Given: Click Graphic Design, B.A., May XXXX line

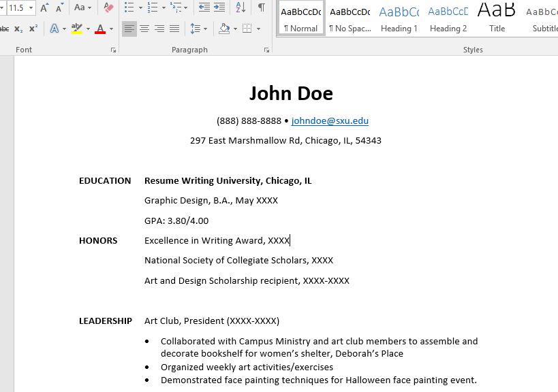Looking at the screenshot, I should point(211,201).
